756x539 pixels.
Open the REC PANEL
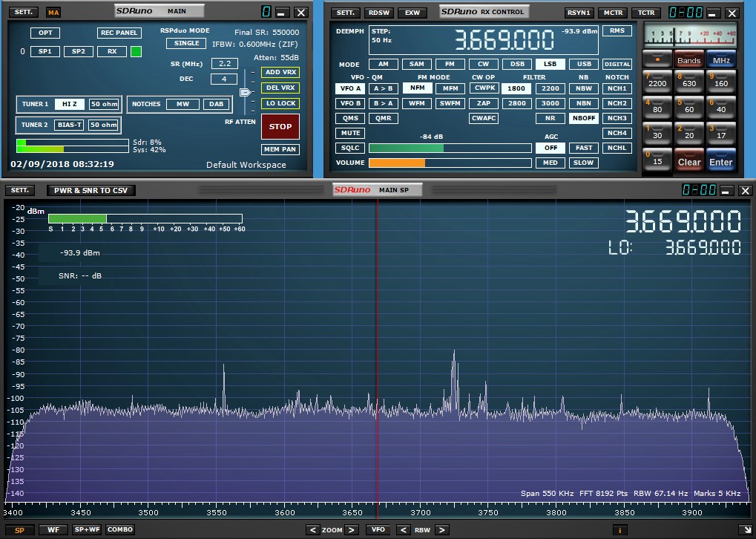point(119,33)
